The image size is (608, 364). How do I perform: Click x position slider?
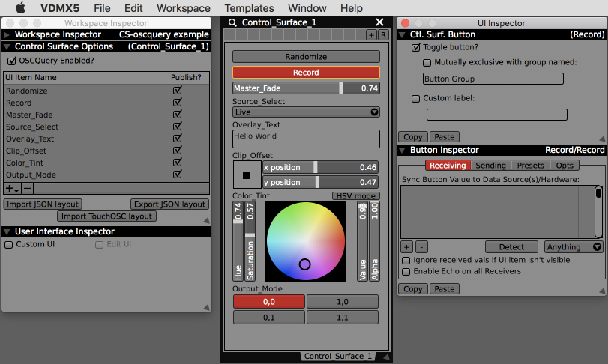pos(320,167)
